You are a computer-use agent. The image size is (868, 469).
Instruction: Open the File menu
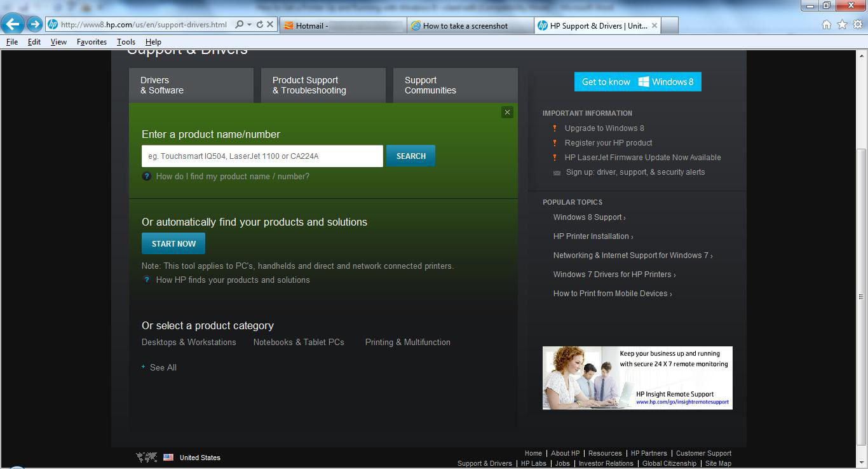(12, 42)
